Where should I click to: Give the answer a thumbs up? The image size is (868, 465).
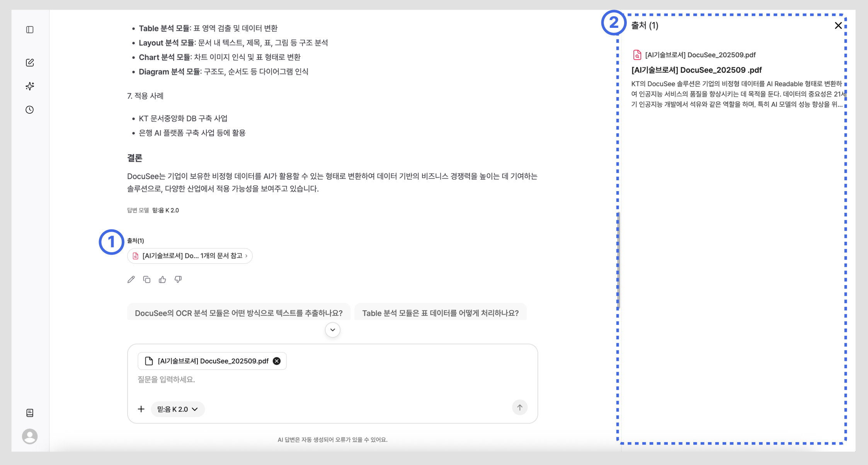162,279
